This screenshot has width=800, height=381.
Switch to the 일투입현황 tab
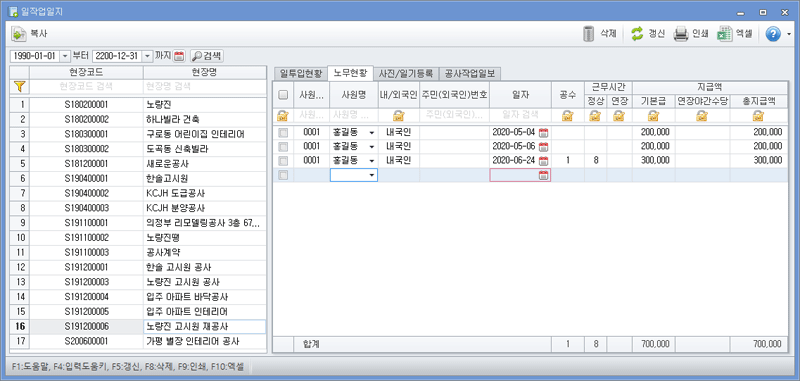pyautogui.click(x=301, y=73)
